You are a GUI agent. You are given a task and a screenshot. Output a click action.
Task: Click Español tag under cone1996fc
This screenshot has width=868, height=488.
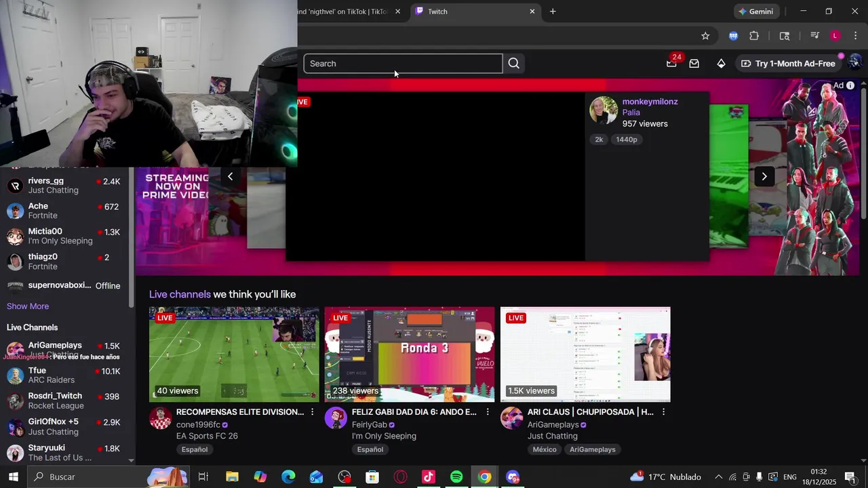point(195,449)
